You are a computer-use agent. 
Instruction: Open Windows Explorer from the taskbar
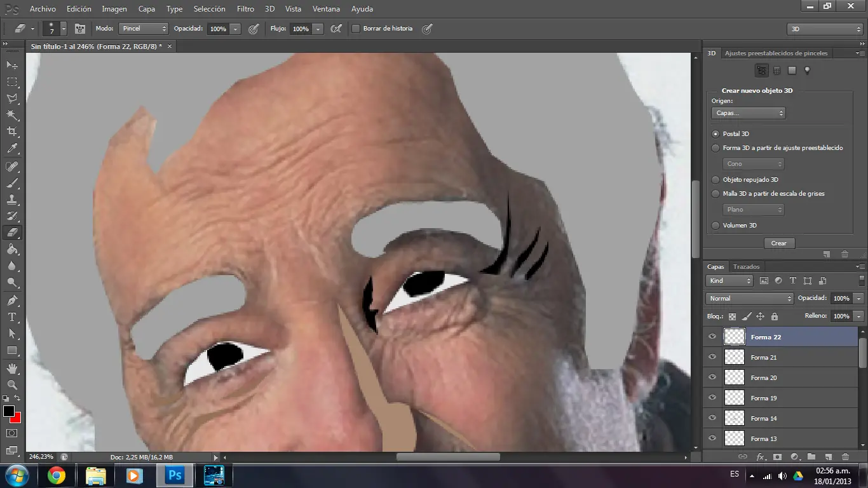pos(96,475)
